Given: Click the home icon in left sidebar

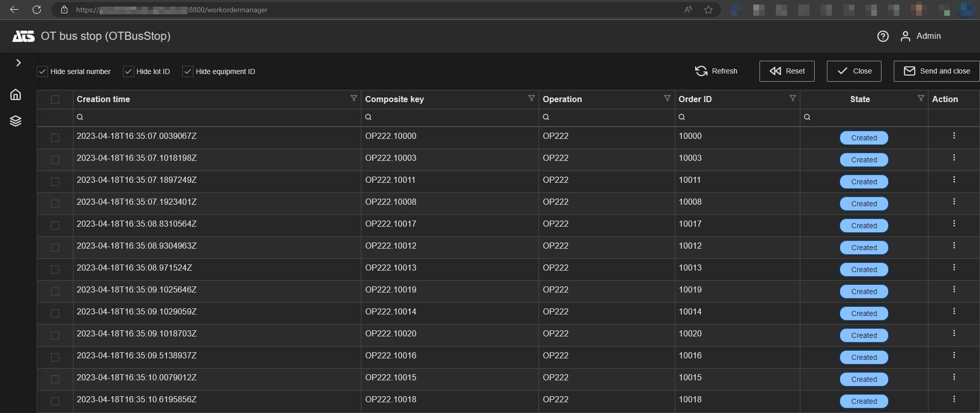Looking at the screenshot, I should (x=16, y=94).
